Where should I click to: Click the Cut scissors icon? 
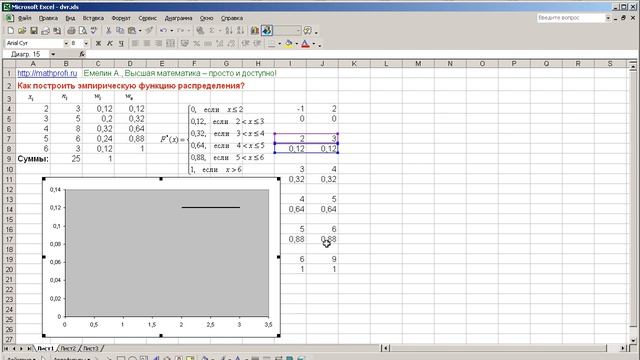coord(109,31)
